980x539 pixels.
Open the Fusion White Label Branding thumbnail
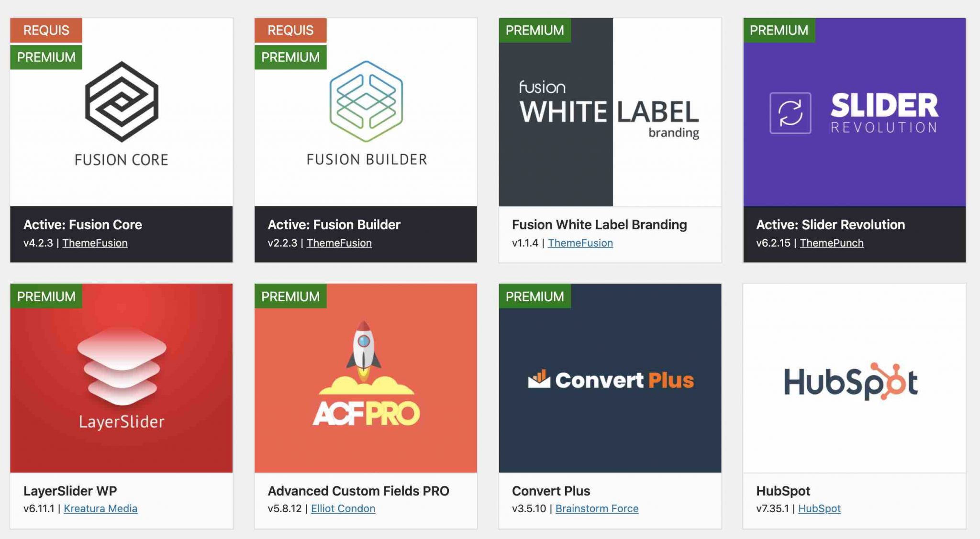coord(610,112)
